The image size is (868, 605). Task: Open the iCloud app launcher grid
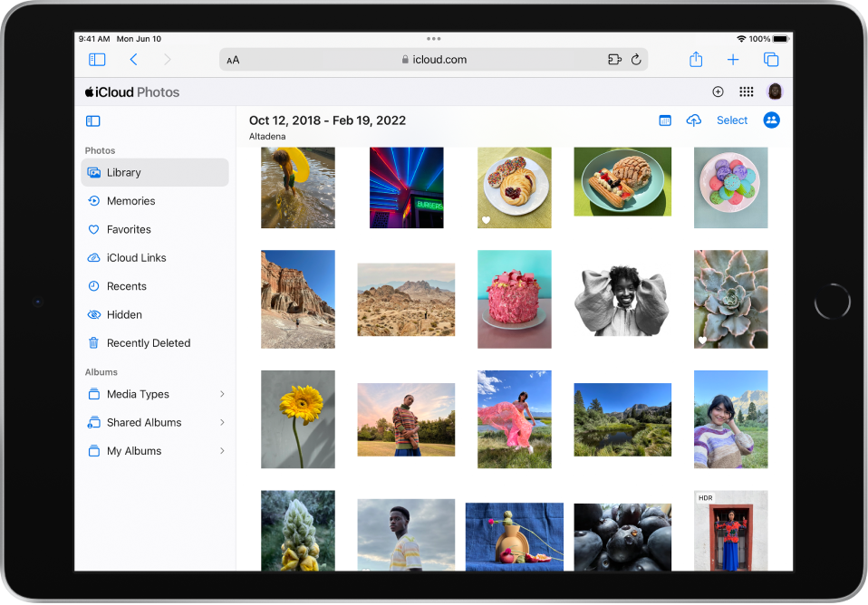coord(747,91)
